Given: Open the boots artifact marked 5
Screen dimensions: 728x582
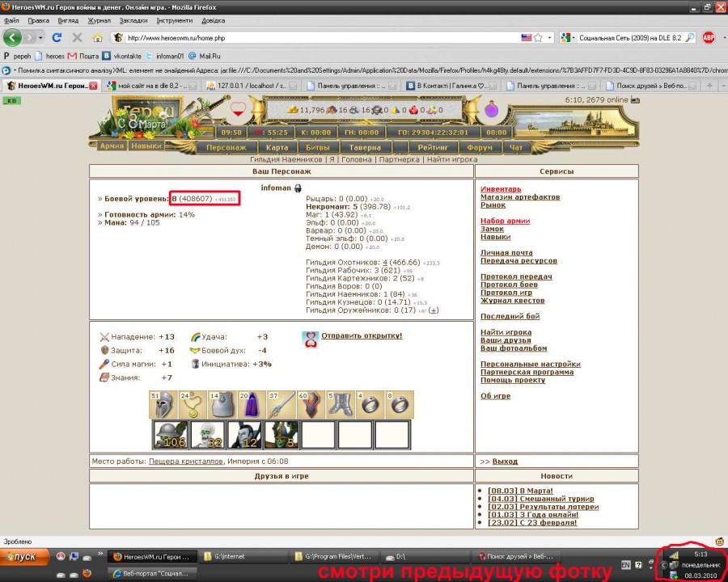Looking at the screenshot, I should 341,405.
